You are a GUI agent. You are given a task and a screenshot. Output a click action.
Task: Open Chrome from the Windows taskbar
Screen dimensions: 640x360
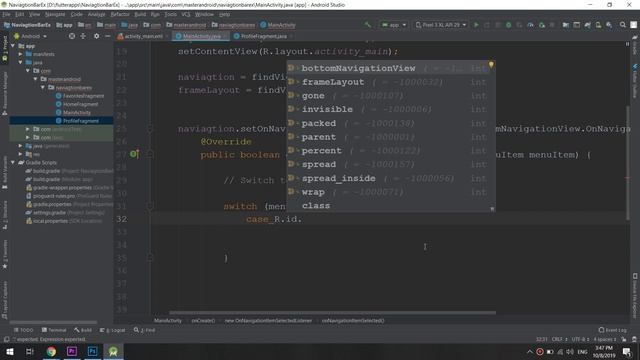pos(51,351)
